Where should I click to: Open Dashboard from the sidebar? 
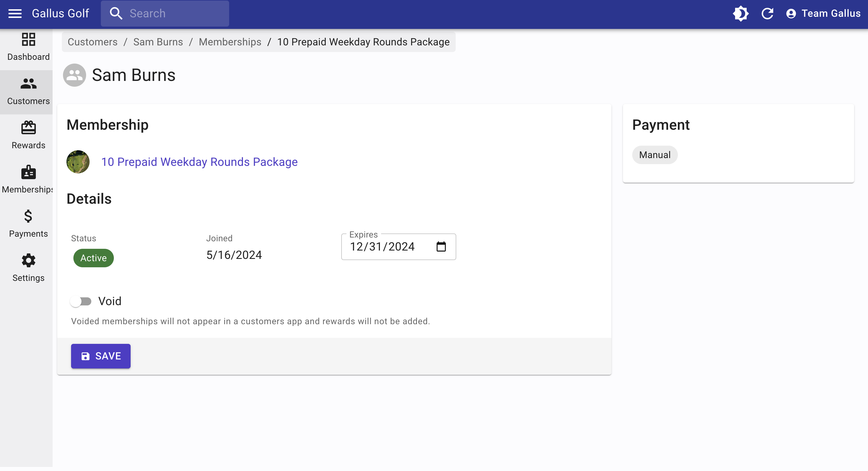(28, 47)
